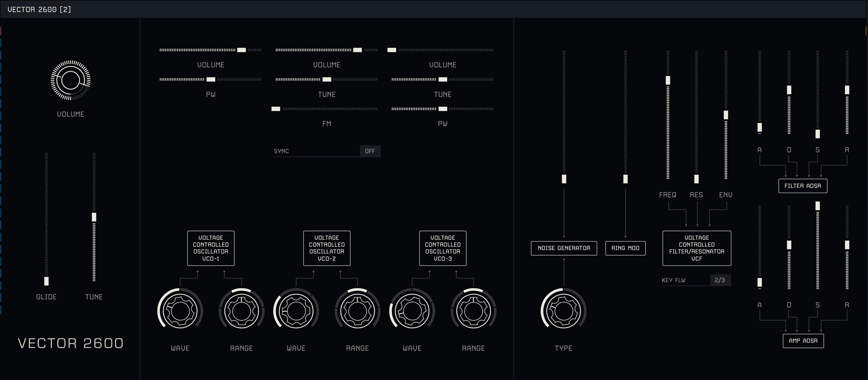
Task: Click the VCO-2 RANGE knob
Action: pos(357,310)
